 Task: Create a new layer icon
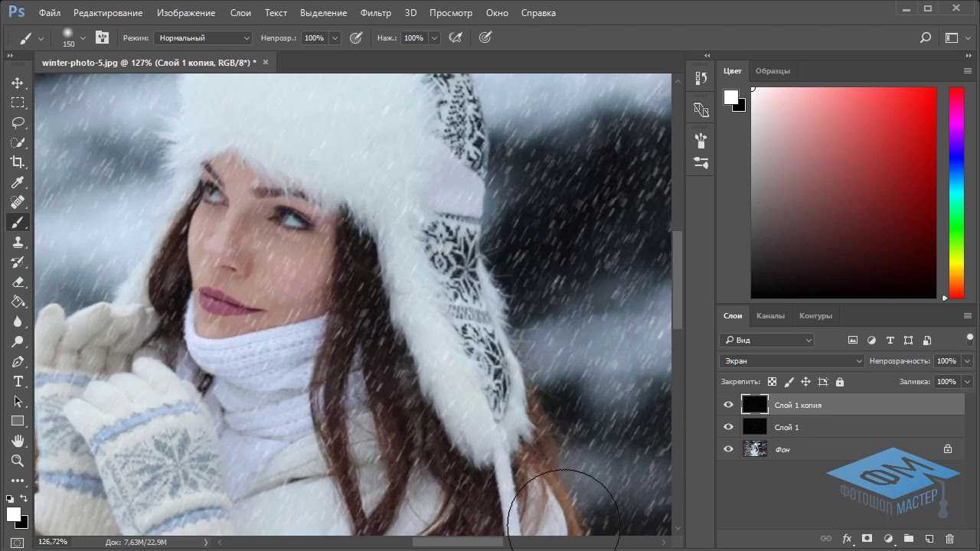(x=929, y=539)
